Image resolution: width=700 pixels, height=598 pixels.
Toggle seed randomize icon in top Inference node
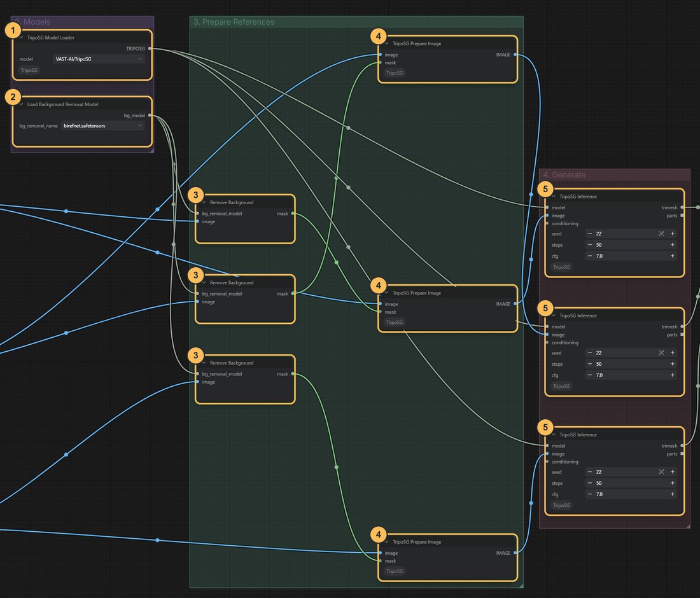pos(661,234)
